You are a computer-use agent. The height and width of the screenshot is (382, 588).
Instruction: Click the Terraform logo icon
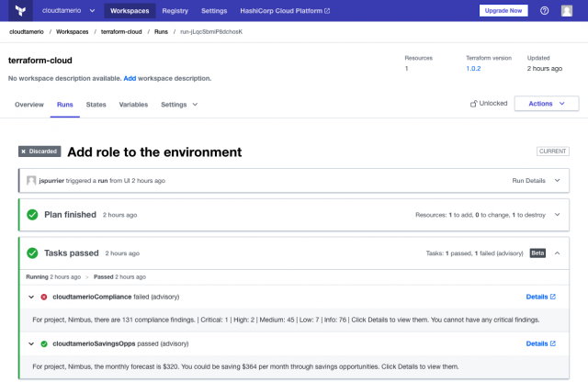tap(19, 11)
